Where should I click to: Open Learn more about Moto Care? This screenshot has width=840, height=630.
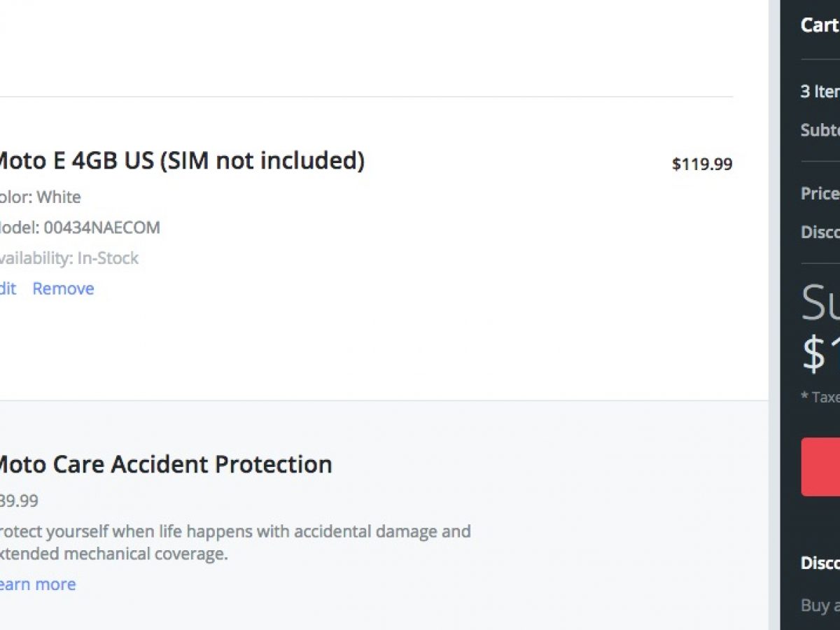click(37, 584)
